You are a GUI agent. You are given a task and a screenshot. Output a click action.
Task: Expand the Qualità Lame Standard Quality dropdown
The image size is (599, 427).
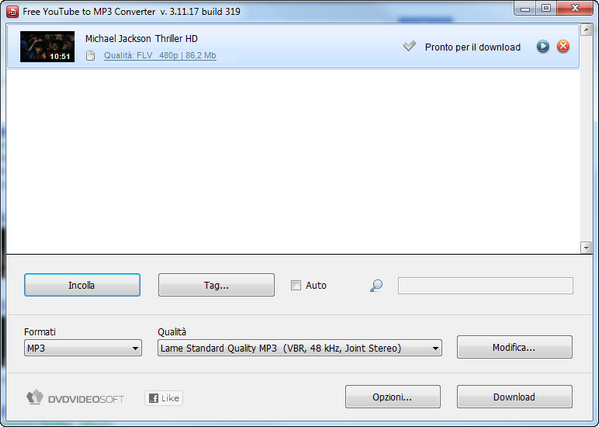pyautogui.click(x=300, y=348)
